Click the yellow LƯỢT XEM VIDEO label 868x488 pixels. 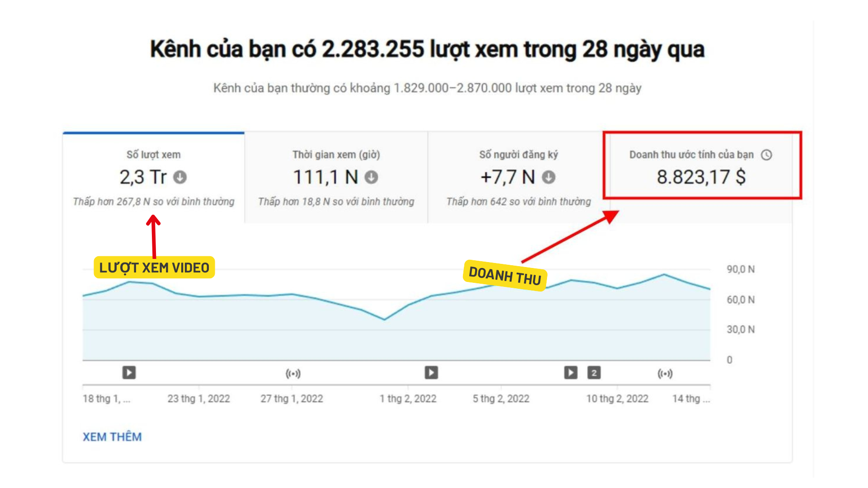pyautogui.click(x=154, y=267)
